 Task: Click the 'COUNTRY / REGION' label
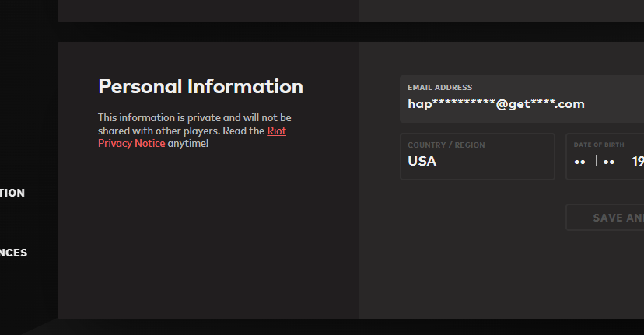[x=446, y=145]
